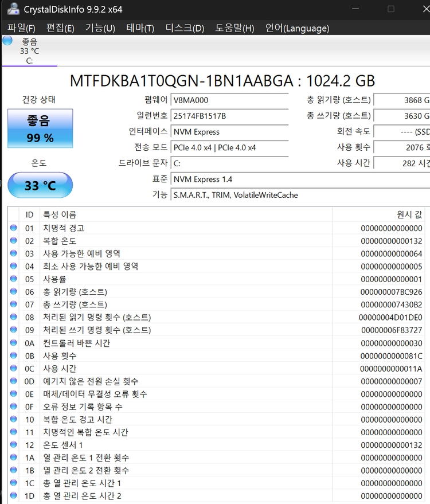430x504 pixels.
Task: Select the row name 복합 온도
Action: coord(60,241)
